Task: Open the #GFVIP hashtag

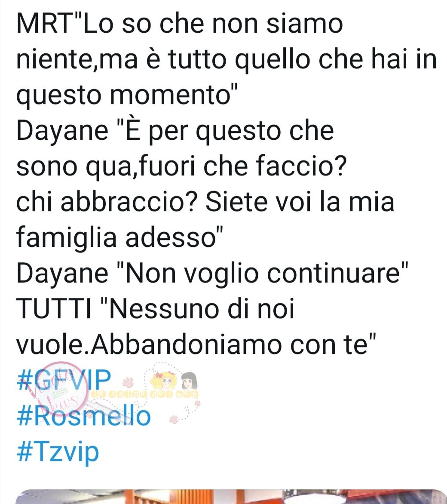Action: (64, 380)
